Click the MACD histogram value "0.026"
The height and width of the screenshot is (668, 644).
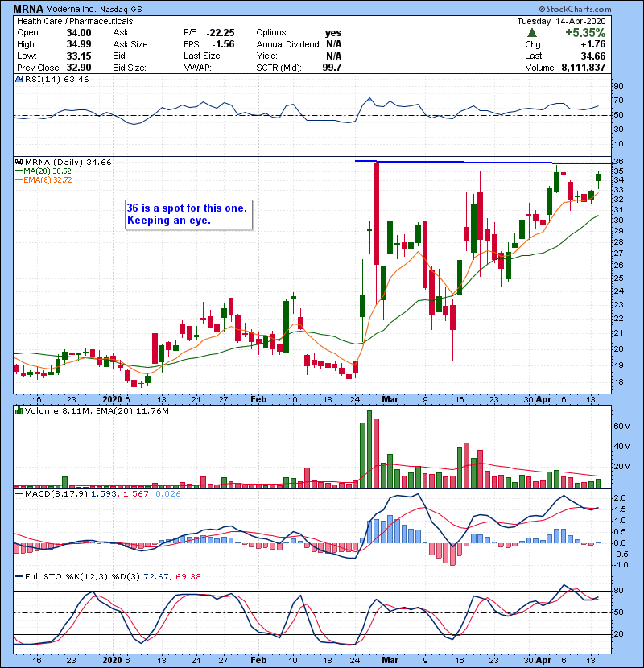coord(168,494)
